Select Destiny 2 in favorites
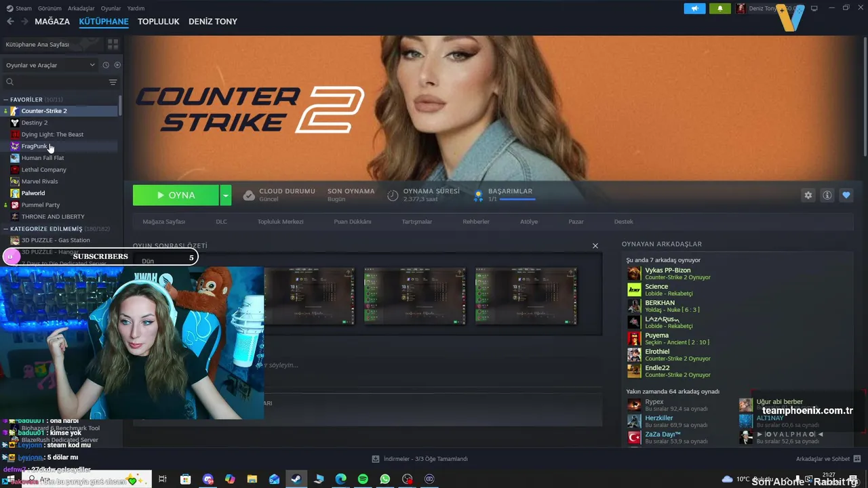Image resolution: width=868 pixels, height=488 pixels. (61, 123)
